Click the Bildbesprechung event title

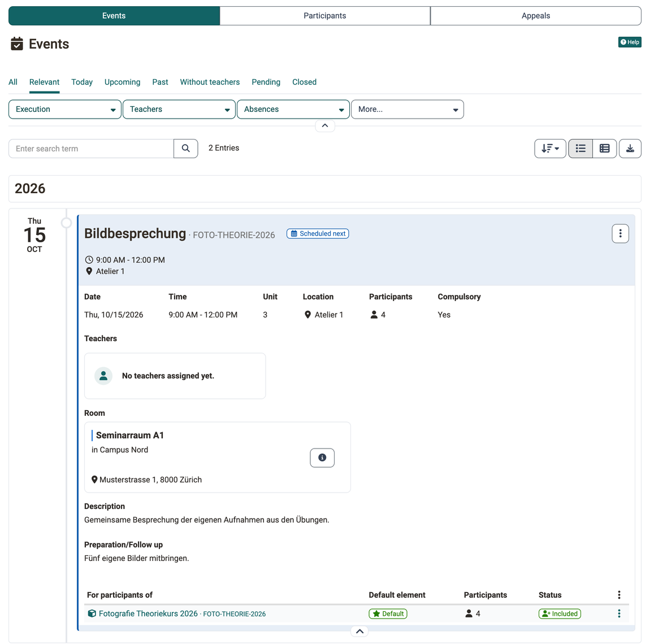coord(135,233)
